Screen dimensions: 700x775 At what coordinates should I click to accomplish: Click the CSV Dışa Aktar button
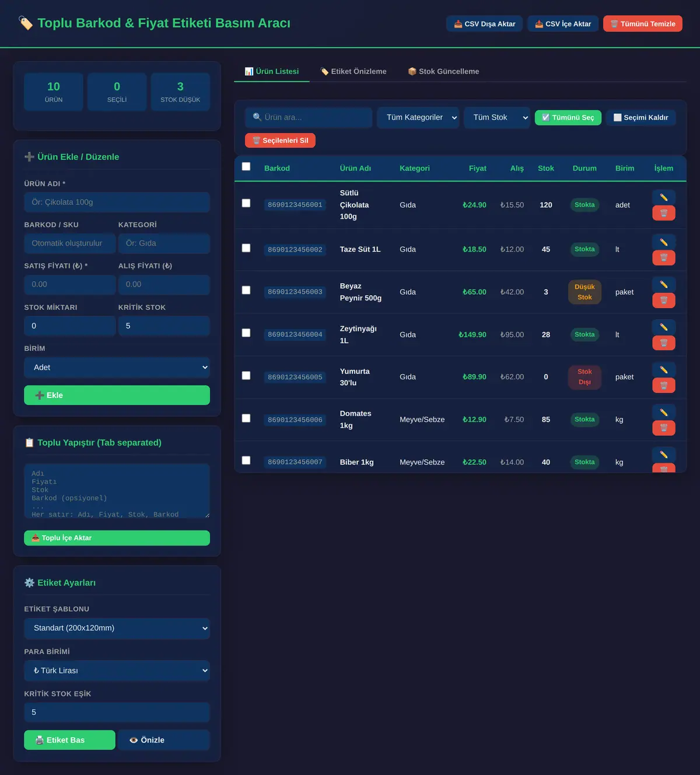click(x=484, y=24)
